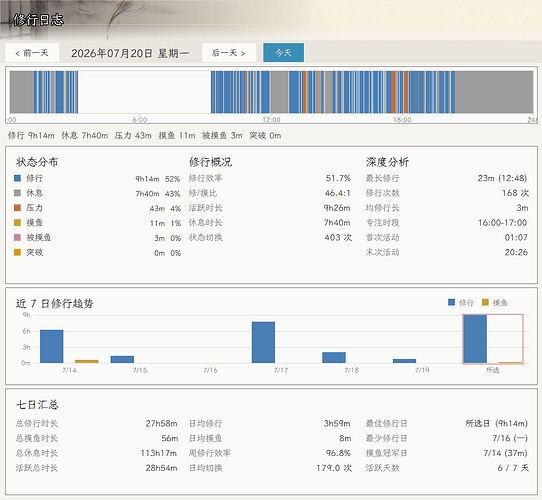Click the 12:00 mark on the timeline
Viewport: 542px width, 500px height.
271,120
